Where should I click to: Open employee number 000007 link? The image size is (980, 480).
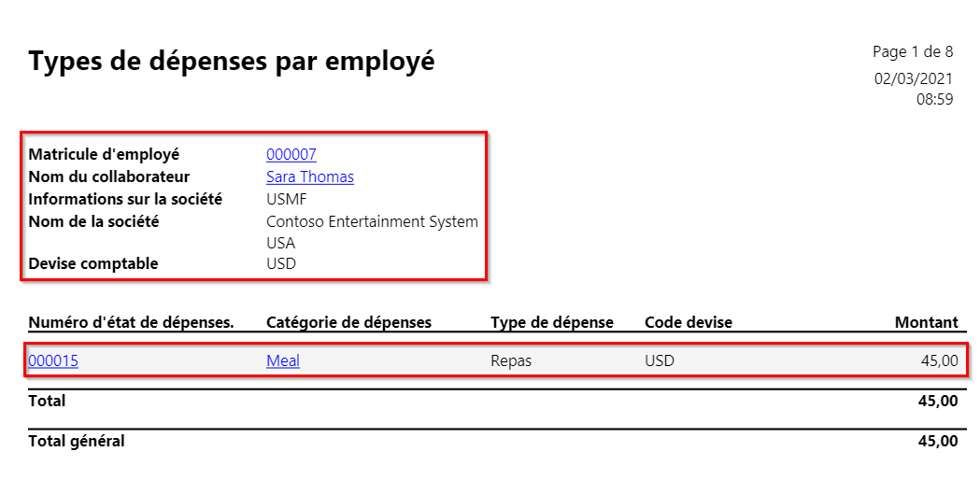[291, 154]
